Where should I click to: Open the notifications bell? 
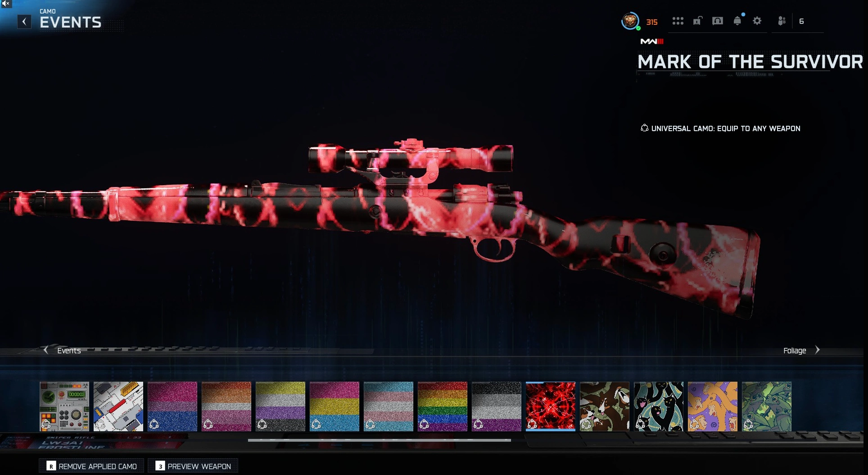[737, 21]
